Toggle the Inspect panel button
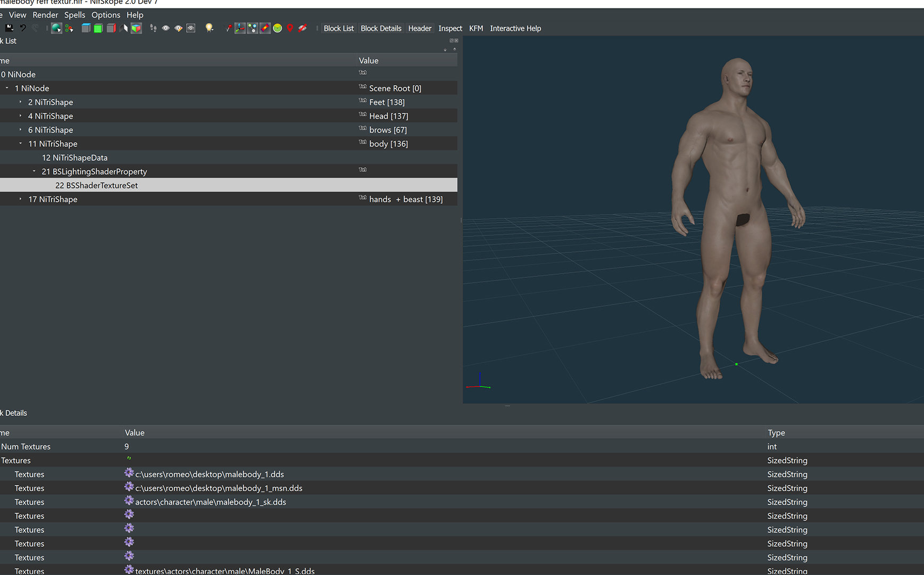Screen dimensions: 924x575 (450, 28)
